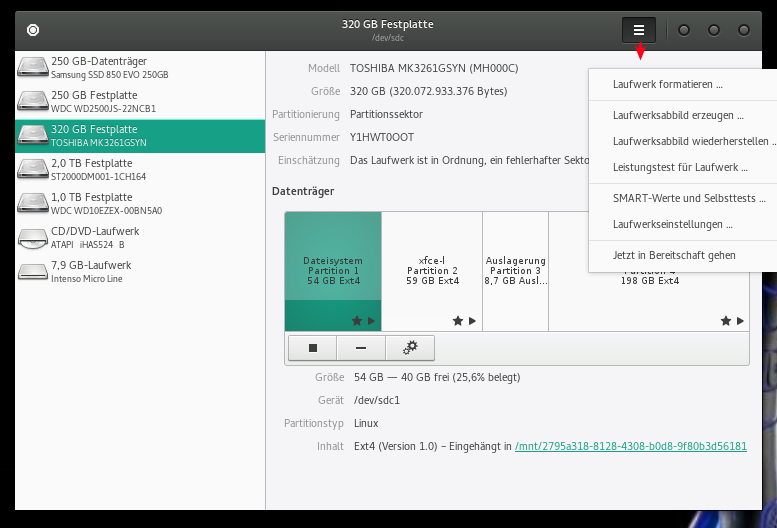Open the /mnt mount point link
This screenshot has height=528, width=777.
tap(630, 446)
